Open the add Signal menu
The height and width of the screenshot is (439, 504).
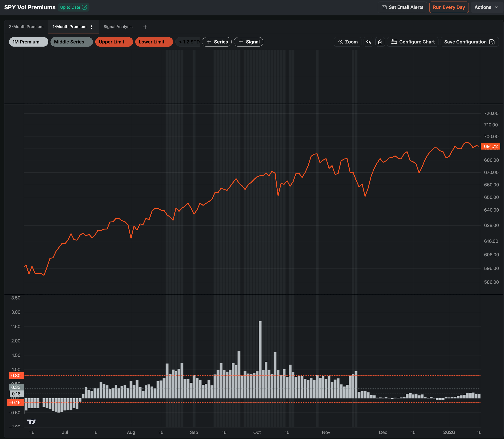248,42
